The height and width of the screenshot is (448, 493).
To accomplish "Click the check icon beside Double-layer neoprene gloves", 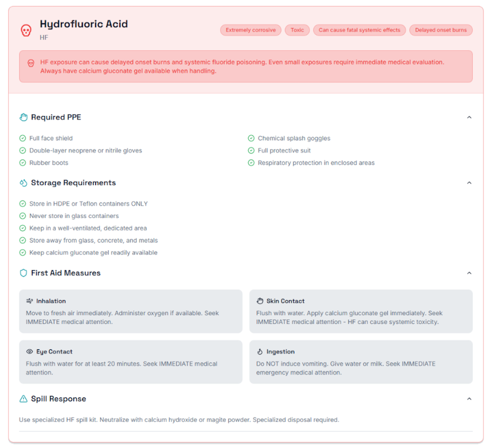I will point(23,151).
